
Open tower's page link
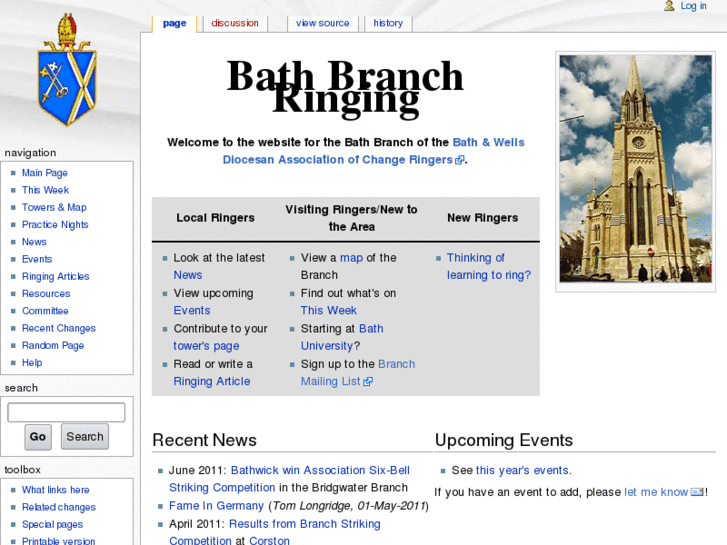(x=206, y=346)
